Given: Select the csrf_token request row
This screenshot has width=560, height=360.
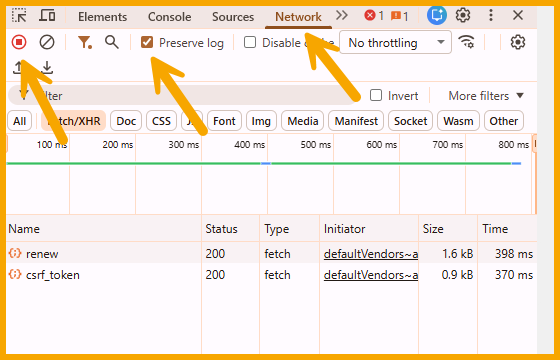Looking at the screenshot, I should point(271,275).
